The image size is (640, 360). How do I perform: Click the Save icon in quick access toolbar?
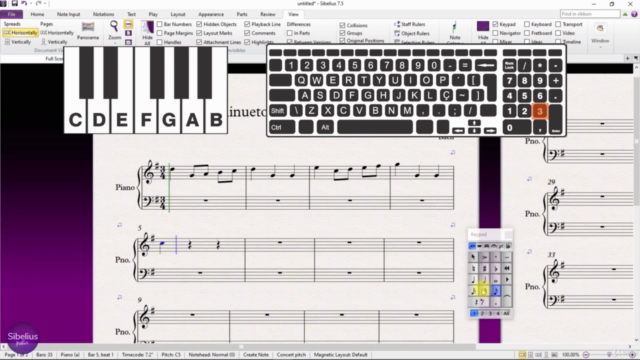[15, 3]
